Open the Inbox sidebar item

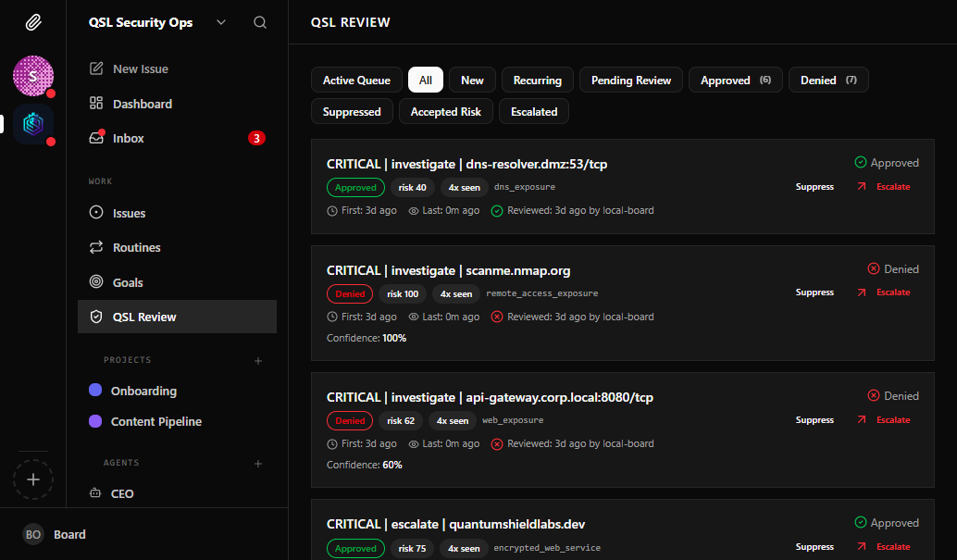point(177,138)
